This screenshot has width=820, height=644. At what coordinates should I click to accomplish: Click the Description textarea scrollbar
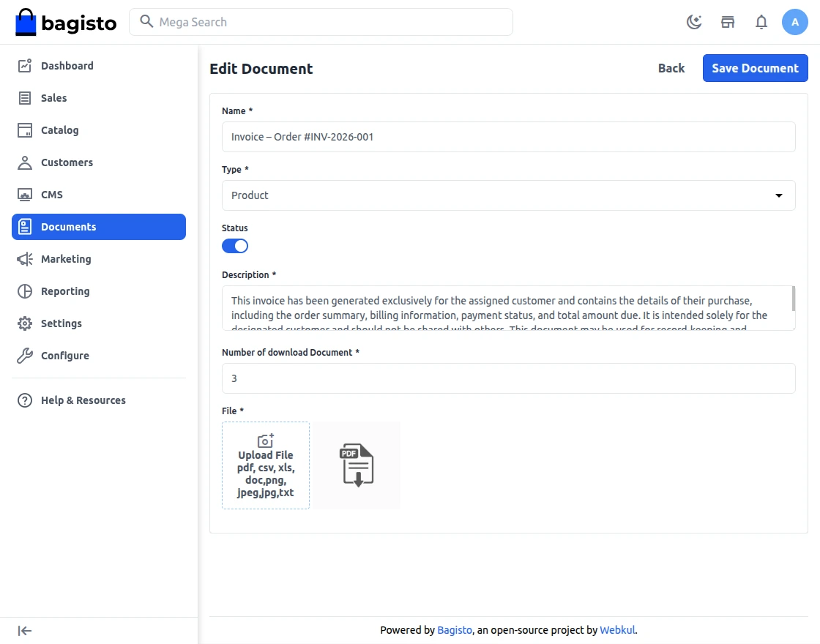[x=794, y=299]
